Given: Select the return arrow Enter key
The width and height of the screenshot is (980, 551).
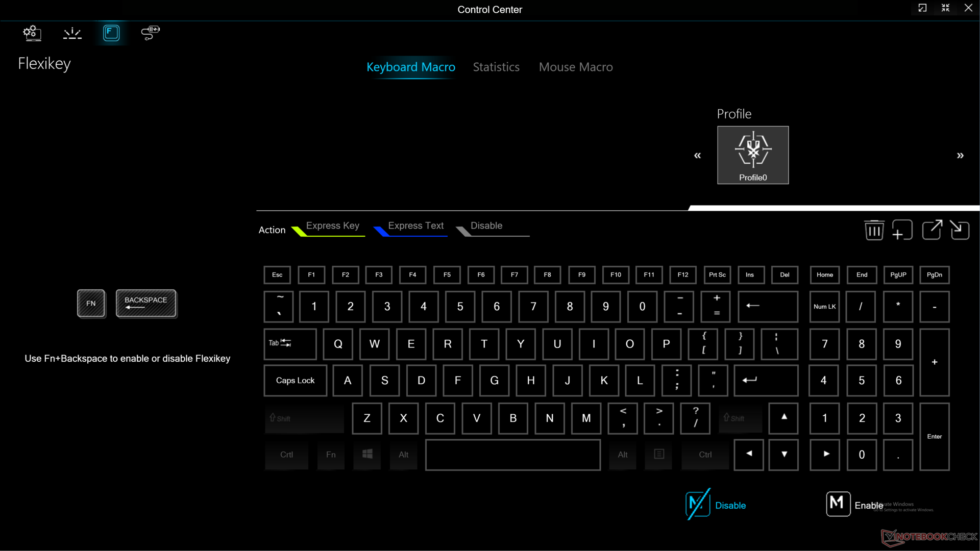Looking at the screenshot, I should point(766,381).
